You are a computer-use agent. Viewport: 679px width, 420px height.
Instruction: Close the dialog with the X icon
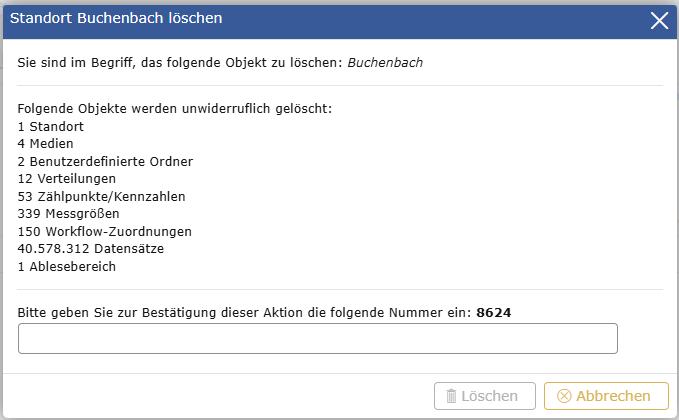(x=658, y=19)
